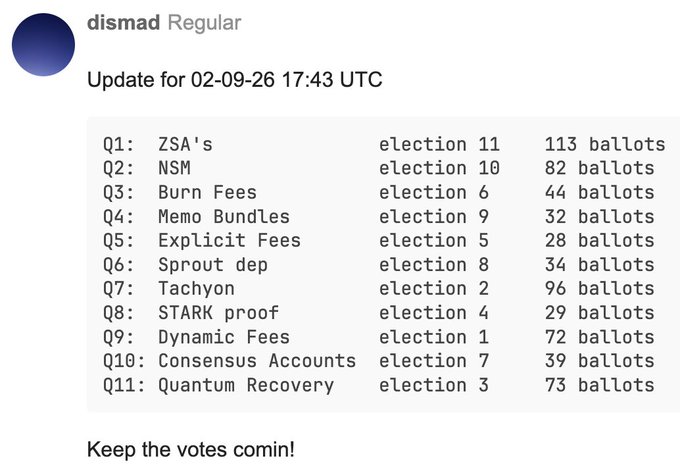This screenshot has height=475, width=680.
Task: Click the election 3 text
Action: coord(433,385)
